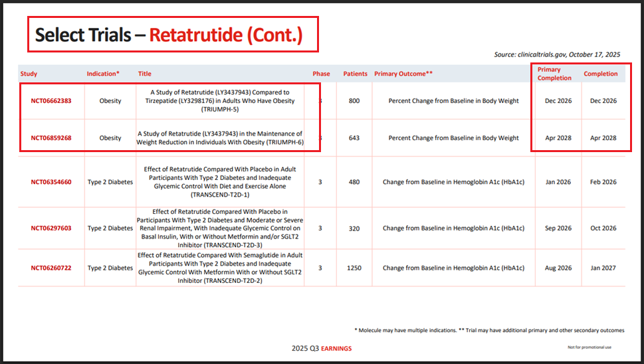Click the slide title Select Trials – Retatrutide
This screenshot has height=364, width=644.
169,35
